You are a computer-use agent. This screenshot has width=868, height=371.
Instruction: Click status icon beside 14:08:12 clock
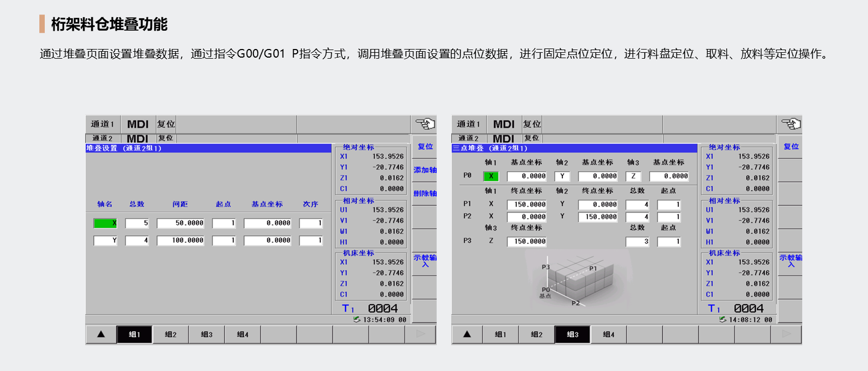(722, 319)
